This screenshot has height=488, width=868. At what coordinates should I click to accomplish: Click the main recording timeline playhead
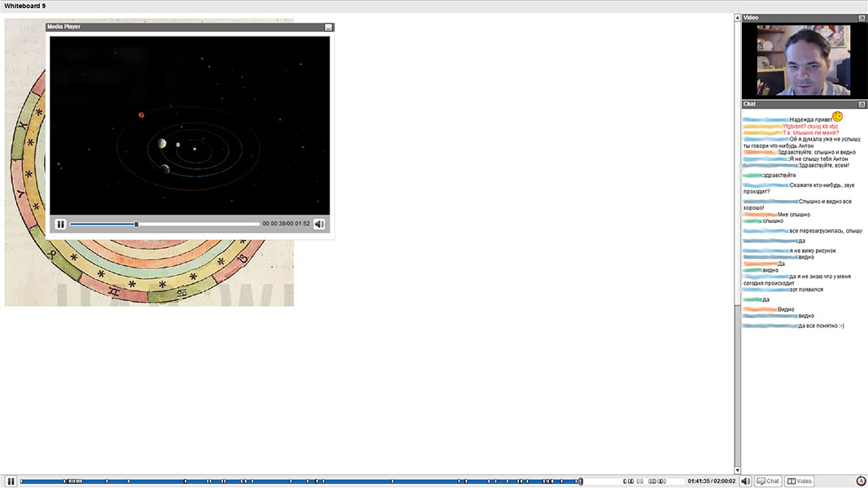pyautogui.click(x=580, y=481)
